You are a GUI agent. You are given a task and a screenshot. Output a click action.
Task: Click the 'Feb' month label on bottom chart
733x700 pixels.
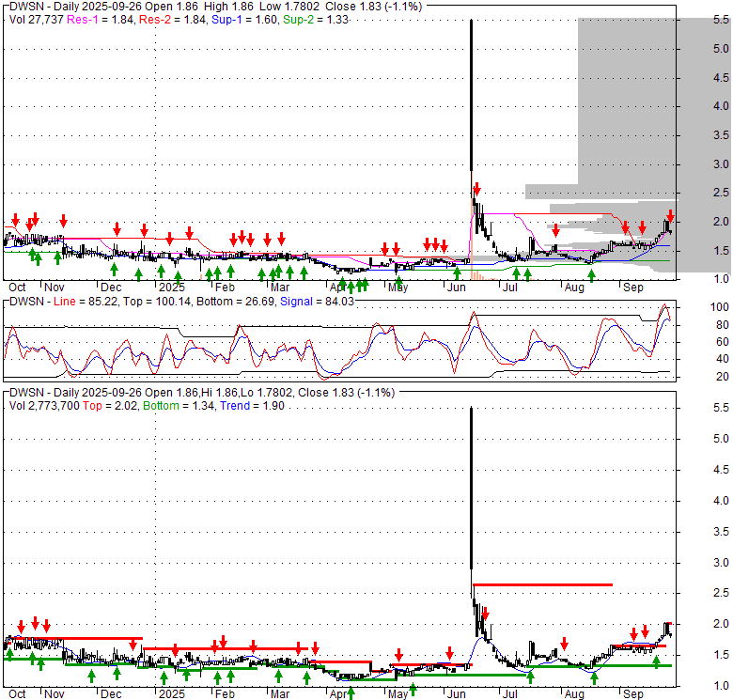point(225,694)
